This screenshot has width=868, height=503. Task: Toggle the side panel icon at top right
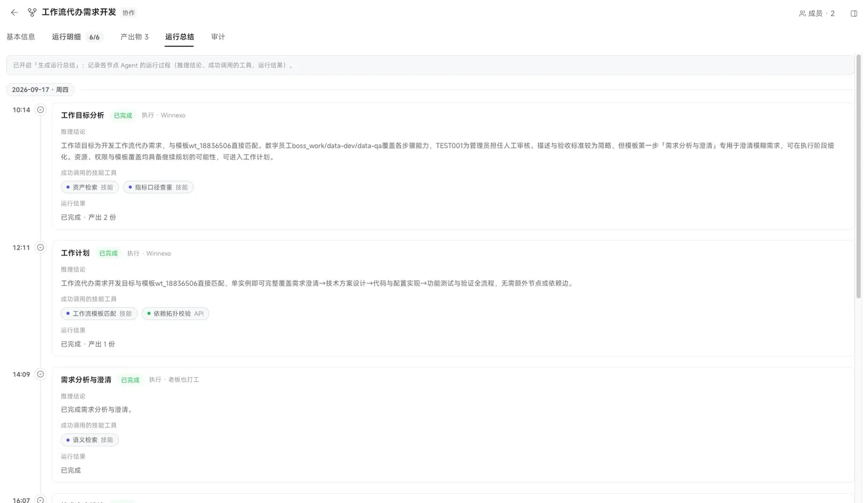854,13
